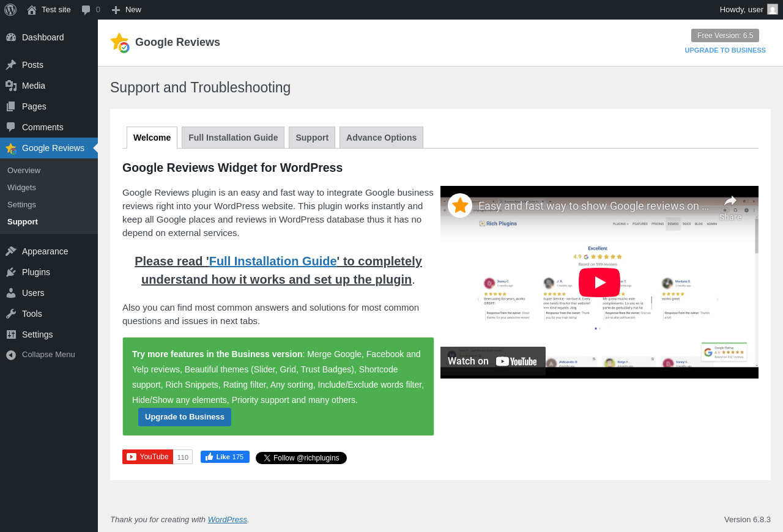Screen dimensions: 783x532
Task: Click the video title text
Action: (x=593, y=206)
